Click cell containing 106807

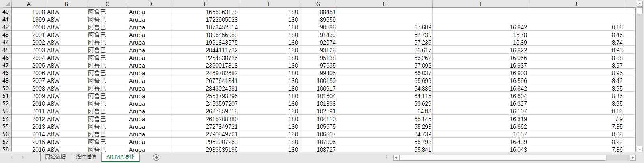click(x=318, y=134)
